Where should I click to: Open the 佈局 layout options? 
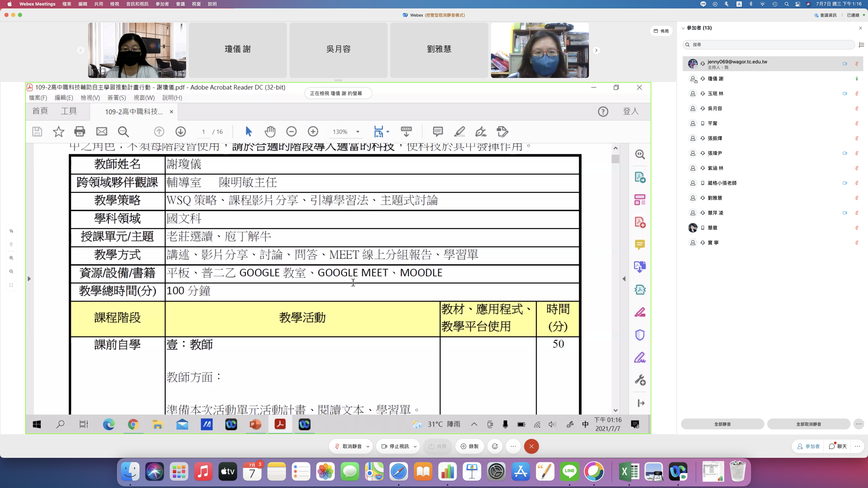click(x=661, y=31)
